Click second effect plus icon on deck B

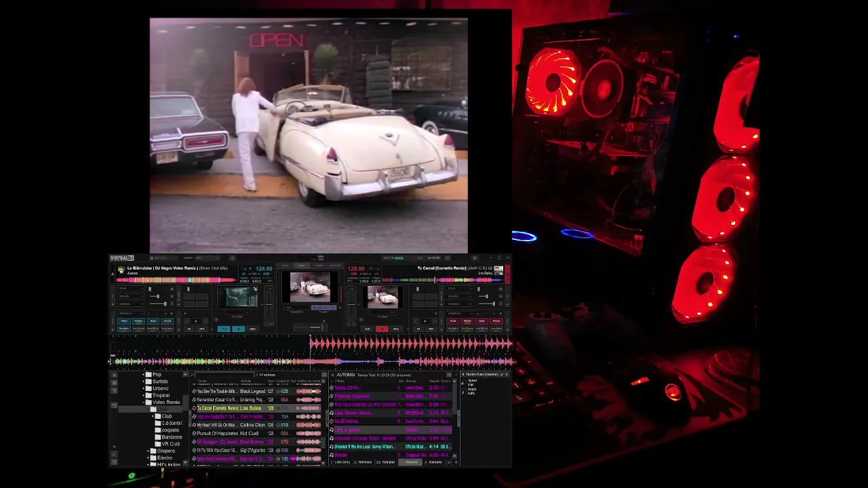[500, 296]
